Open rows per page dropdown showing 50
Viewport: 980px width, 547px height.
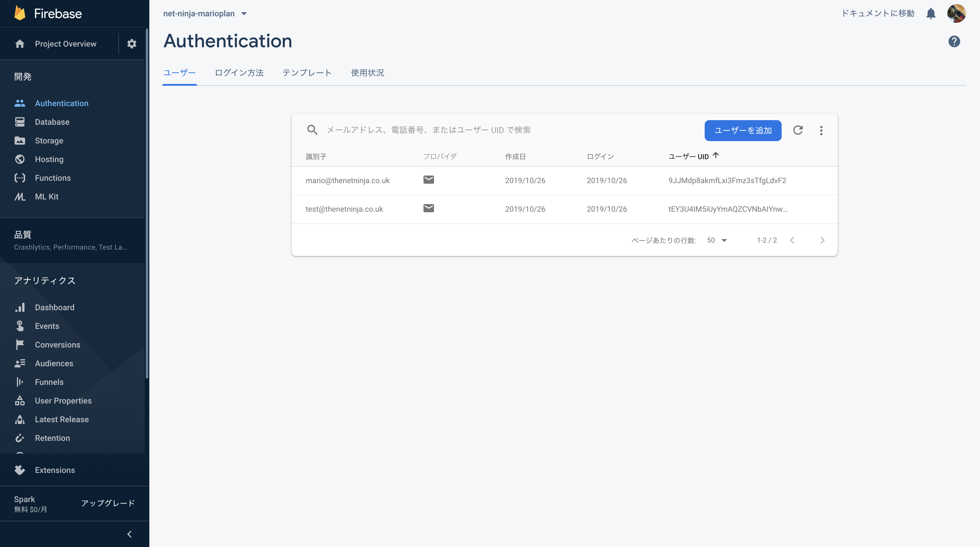(x=717, y=240)
